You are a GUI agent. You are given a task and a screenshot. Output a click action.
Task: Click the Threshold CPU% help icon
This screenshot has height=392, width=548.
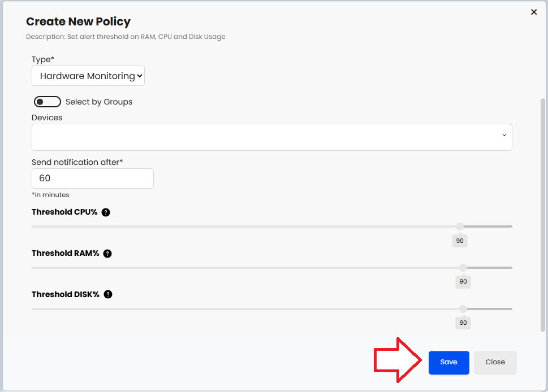click(106, 212)
